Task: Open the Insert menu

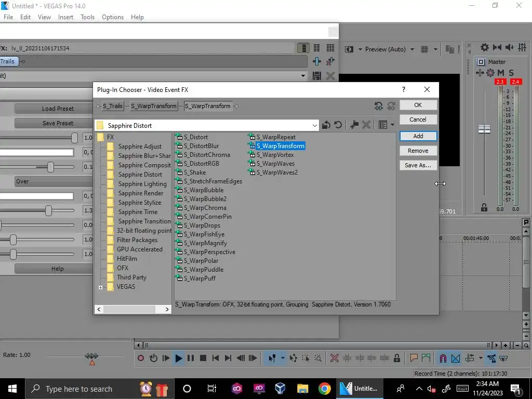Action: [65, 17]
